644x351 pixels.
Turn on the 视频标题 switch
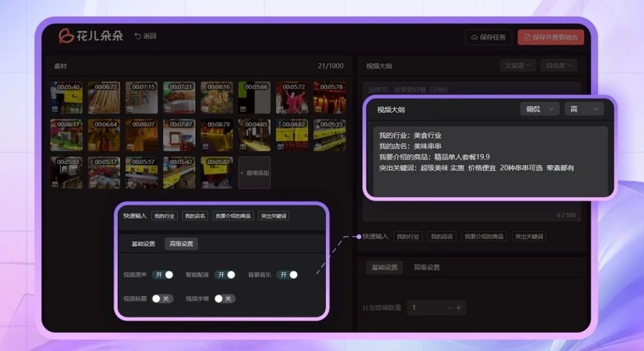click(x=162, y=298)
